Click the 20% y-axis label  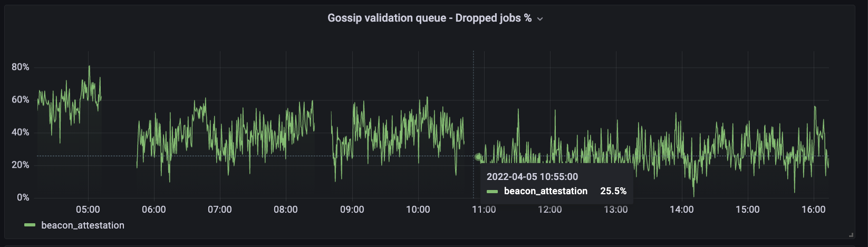[x=21, y=165]
